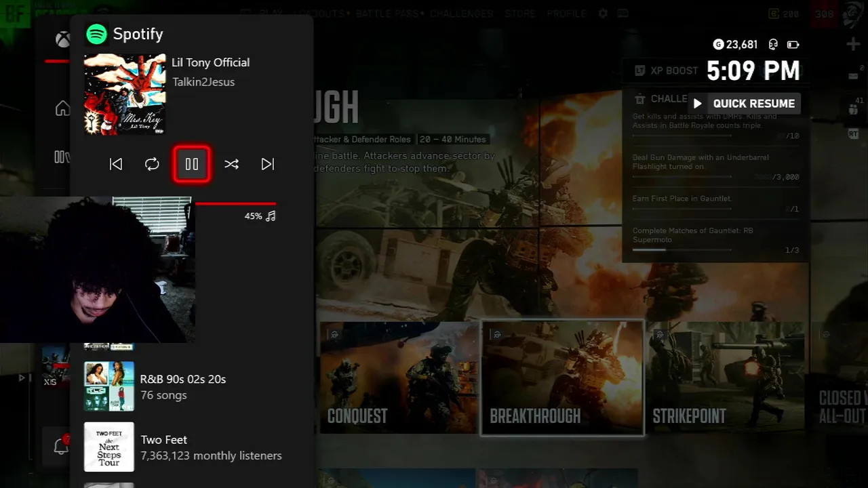Click the music note volume icon
This screenshot has width=868, height=488.
(271, 216)
